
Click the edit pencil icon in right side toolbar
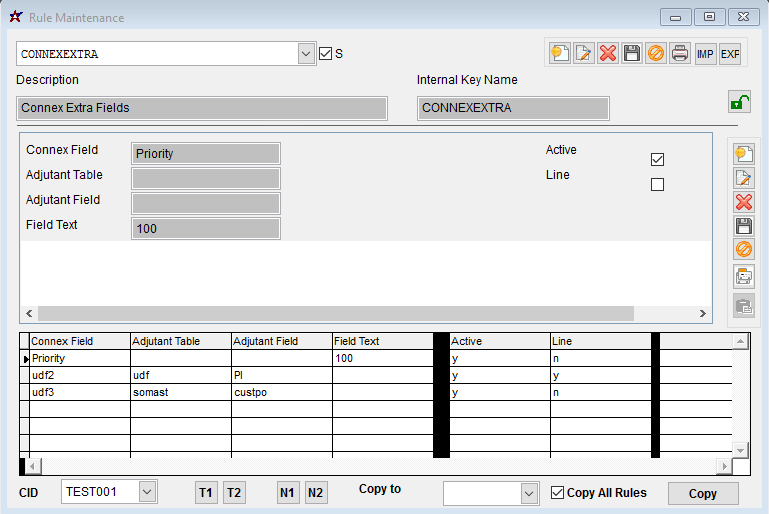pyautogui.click(x=744, y=178)
